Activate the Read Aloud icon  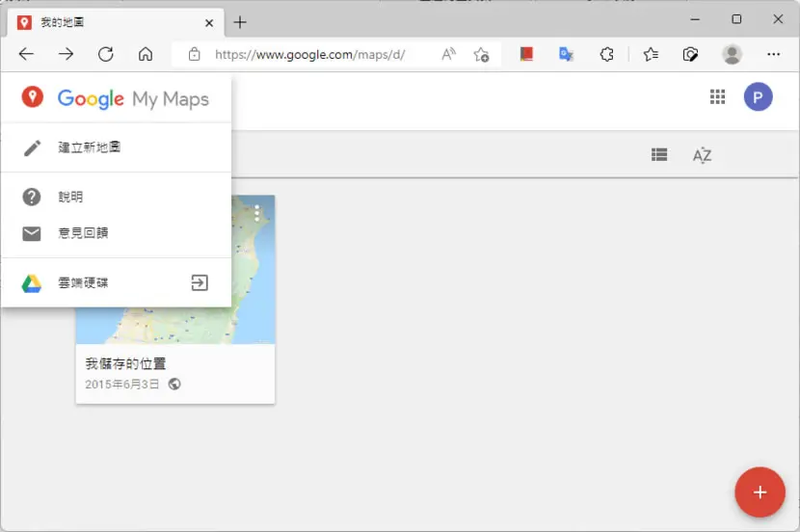coord(448,54)
